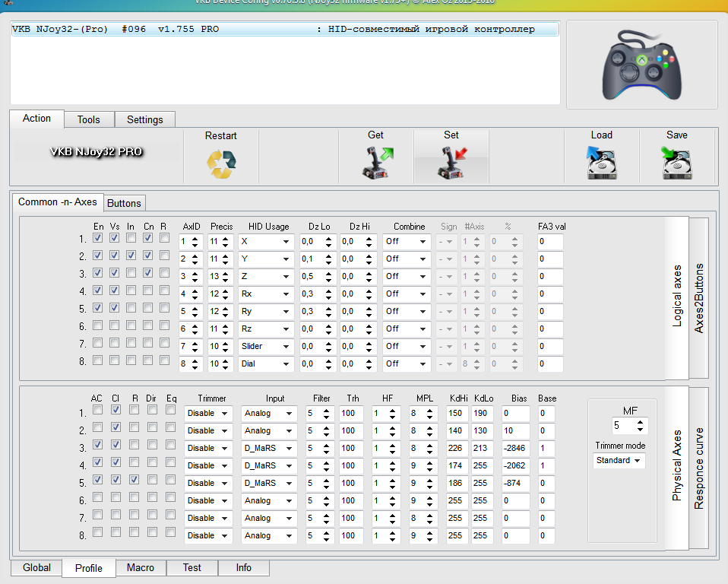Viewport: 728px width, 584px height.
Task: Click Dz Hi stepper for axis 4
Action: (369, 294)
